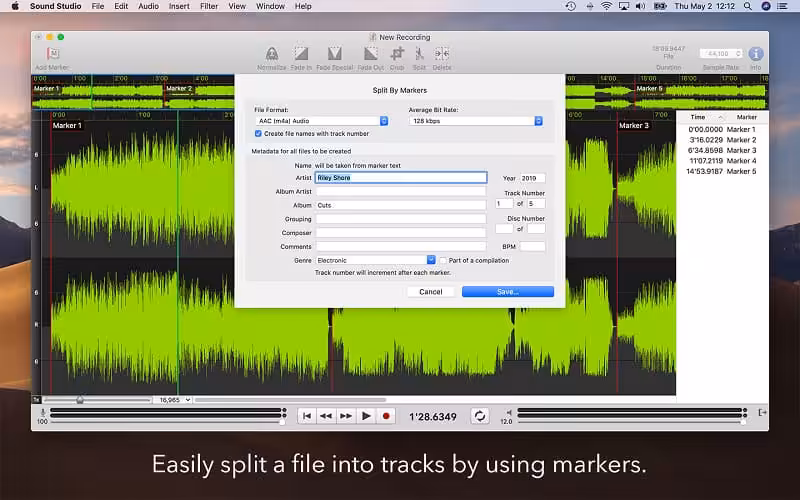Click the BPM input field
Viewport: 800px width, 500px height.
coord(533,246)
